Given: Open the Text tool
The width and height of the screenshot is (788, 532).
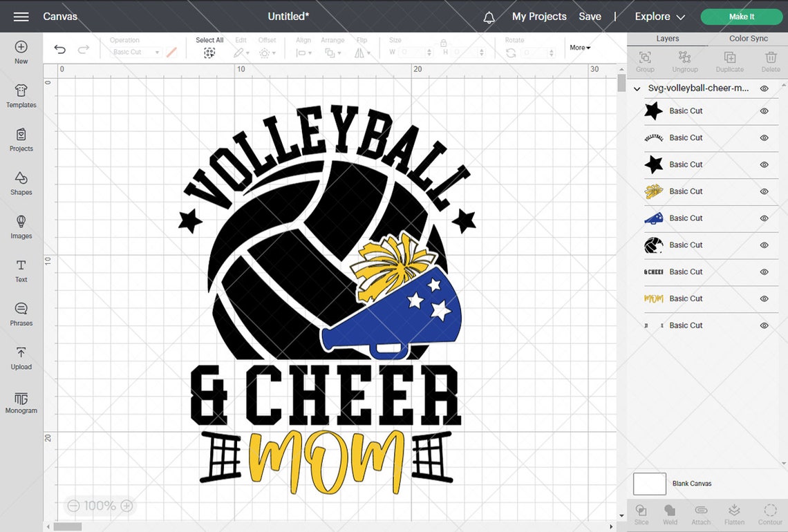Looking at the screenshot, I should [x=21, y=271].
